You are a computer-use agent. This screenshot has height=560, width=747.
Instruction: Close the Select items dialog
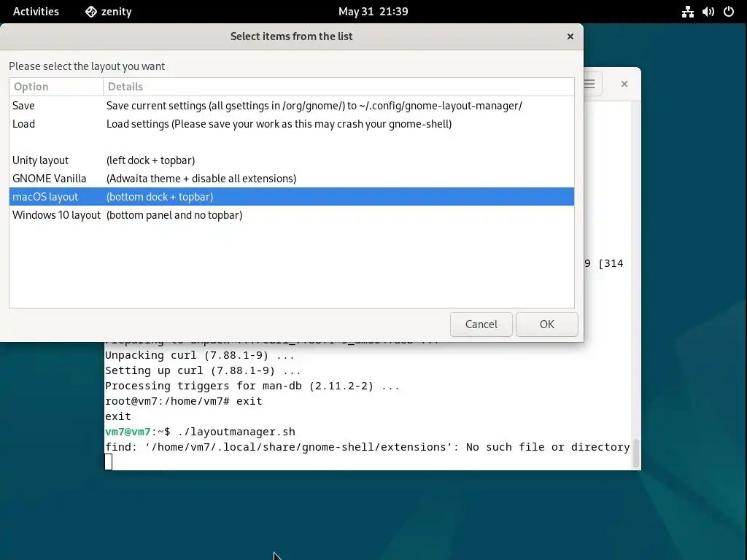[570, 36]
